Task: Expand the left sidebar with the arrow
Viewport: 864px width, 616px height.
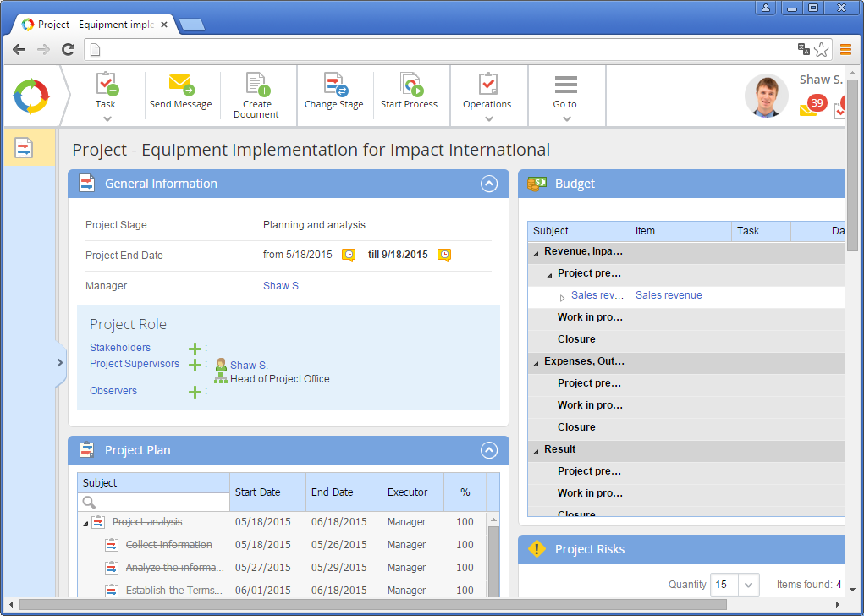Action: (x=60, y=362)
